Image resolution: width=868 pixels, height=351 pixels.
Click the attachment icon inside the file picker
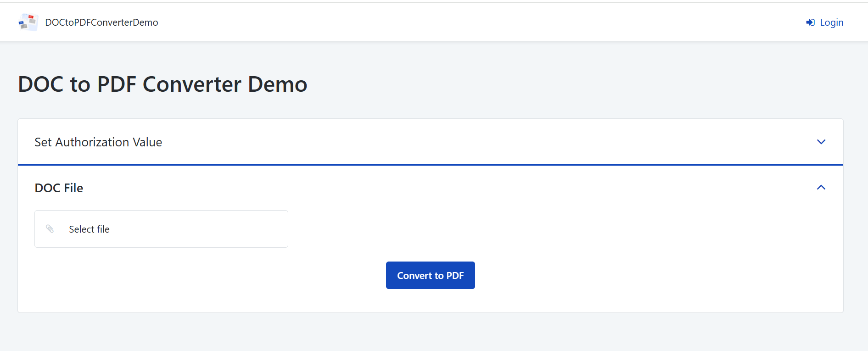click(x=50, y=228)
